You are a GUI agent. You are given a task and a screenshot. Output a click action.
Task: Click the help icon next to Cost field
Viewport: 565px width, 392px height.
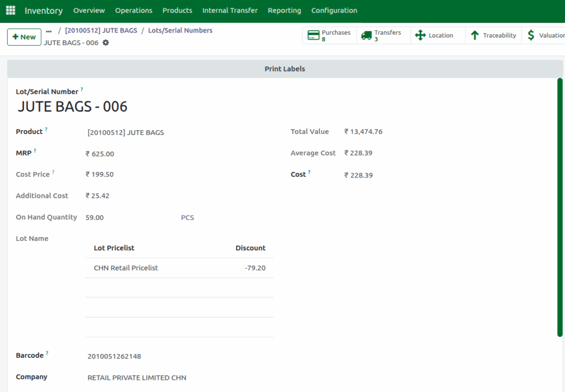click(x=310, y=171)
